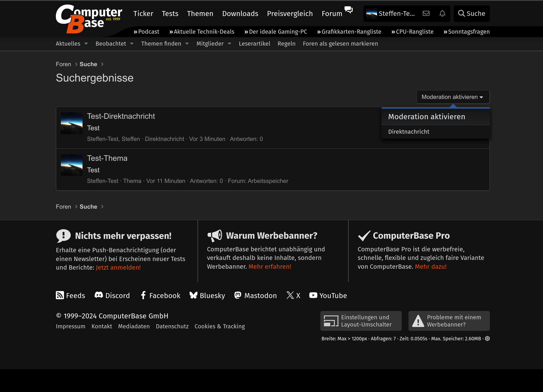The height and width of the screenshot is (392, 543).
Task: Open the Themen finden dropdown arrow
Action: point(187,44)
